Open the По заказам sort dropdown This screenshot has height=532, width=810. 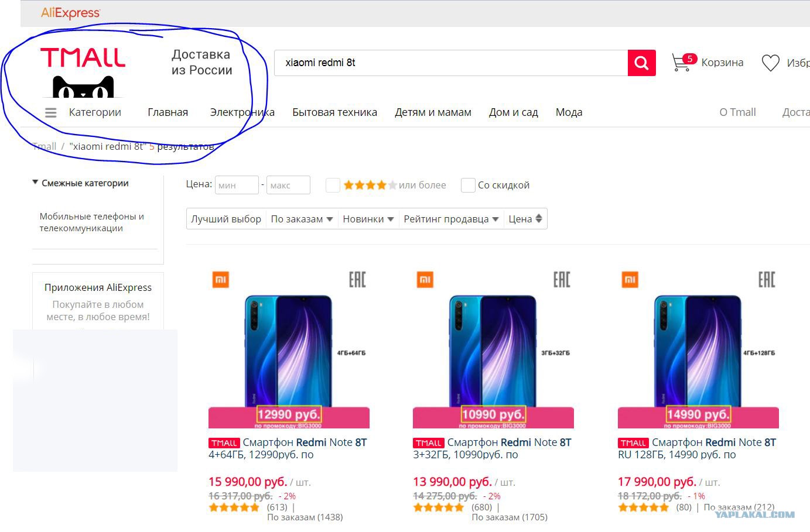pyautogui.click(x=302, y=219)
